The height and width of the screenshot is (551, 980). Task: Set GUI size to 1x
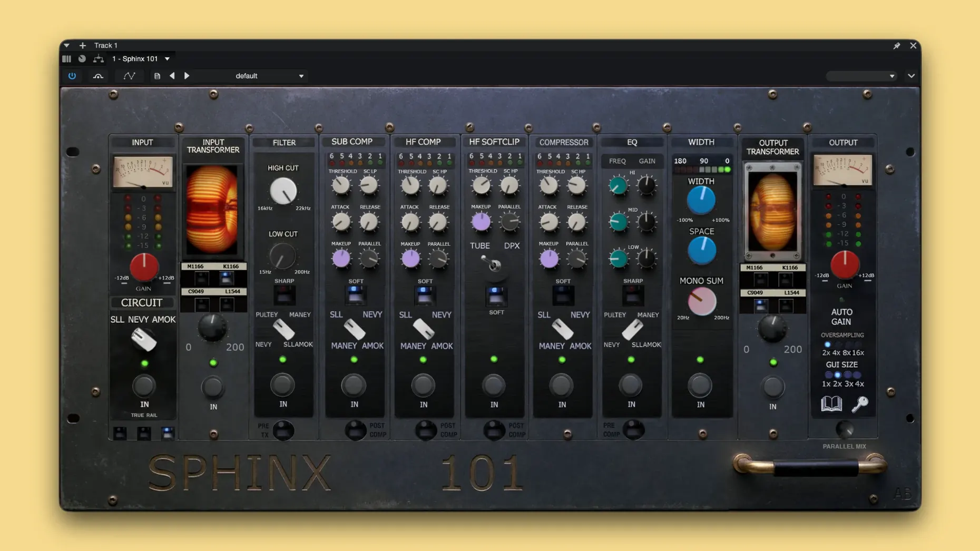[x=828, y=376]
